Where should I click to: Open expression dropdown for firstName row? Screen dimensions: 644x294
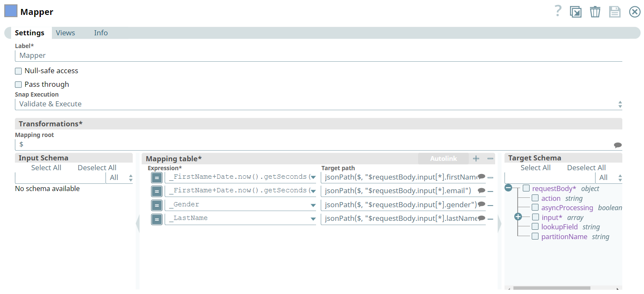[x=313, y=177]
